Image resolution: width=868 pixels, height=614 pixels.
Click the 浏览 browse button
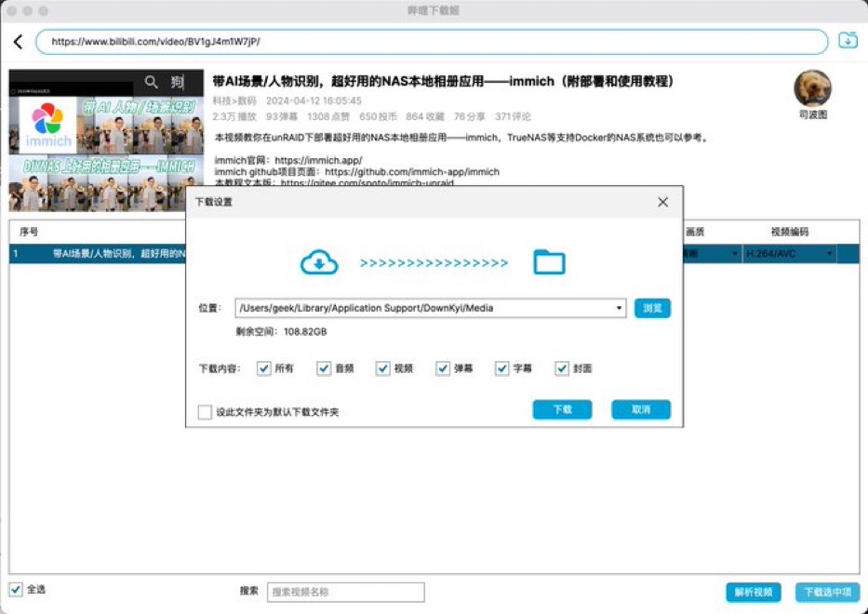pyautogui.click(x=652, y=308)
